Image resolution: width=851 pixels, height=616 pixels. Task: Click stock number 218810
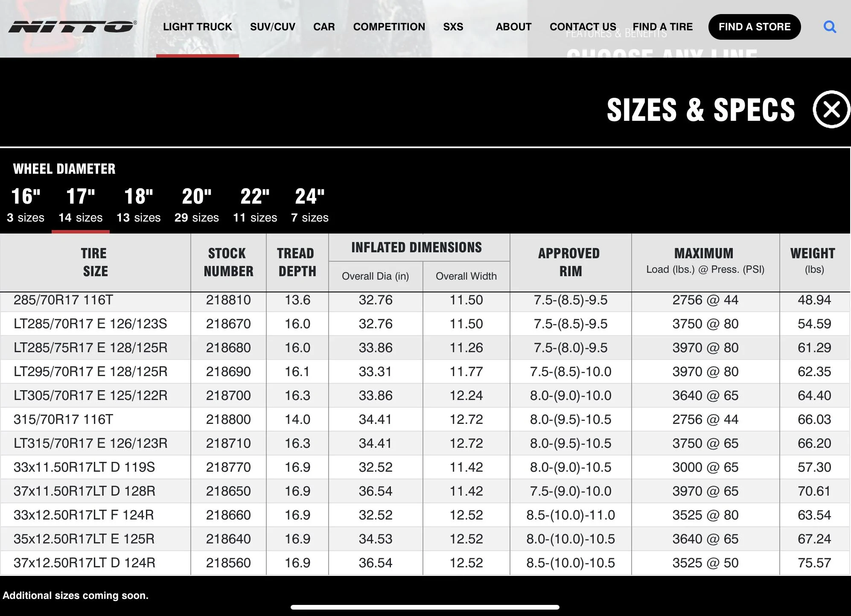pyautogui.click(x=228, y=300)
